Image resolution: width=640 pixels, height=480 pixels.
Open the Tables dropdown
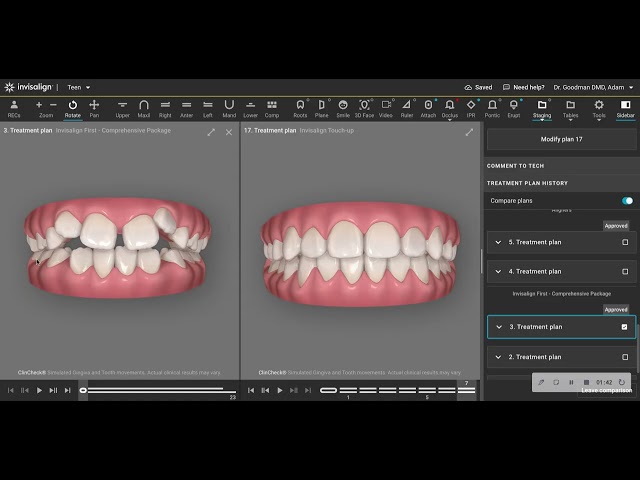pos(571,109)
